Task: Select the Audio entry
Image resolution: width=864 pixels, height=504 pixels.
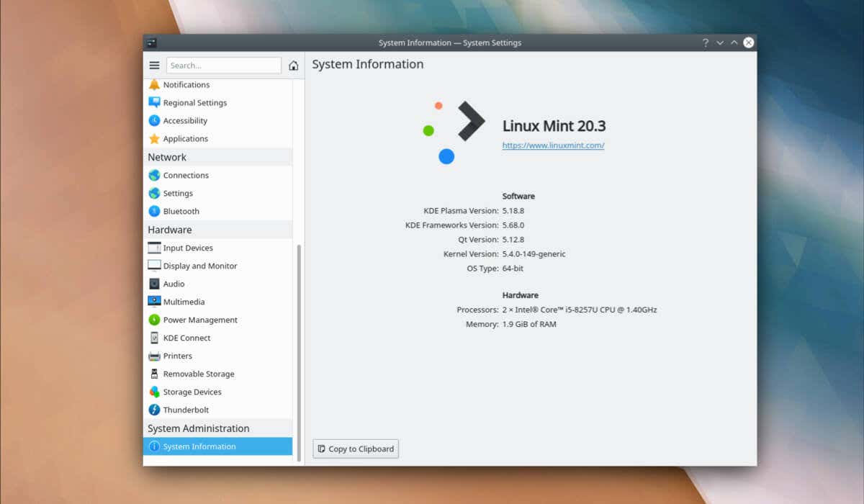Action: [x=217, y=284]
